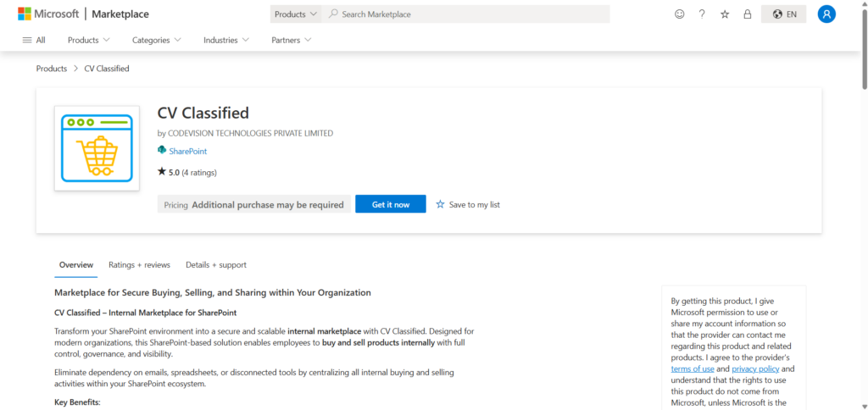The width and height of the screenshot is (868, 410).
Task: Click the Key Benefits heading
Action: click(77, 402)
